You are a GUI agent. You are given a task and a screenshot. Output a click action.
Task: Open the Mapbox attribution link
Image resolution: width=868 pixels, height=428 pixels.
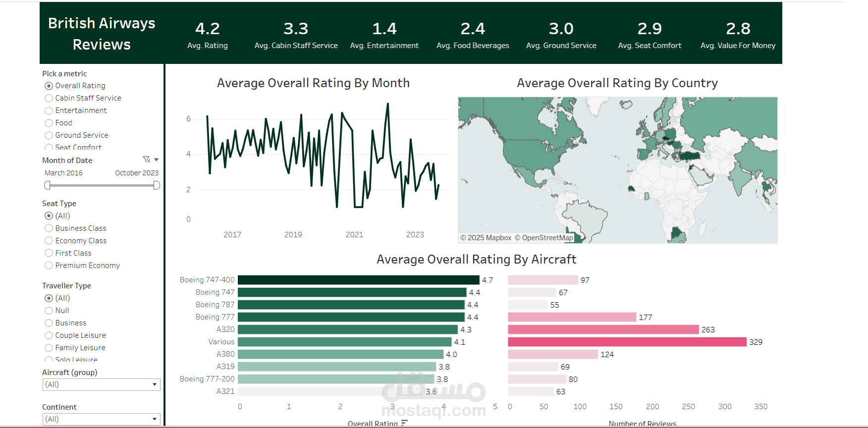pyautogui.click(x=486, y=238)
